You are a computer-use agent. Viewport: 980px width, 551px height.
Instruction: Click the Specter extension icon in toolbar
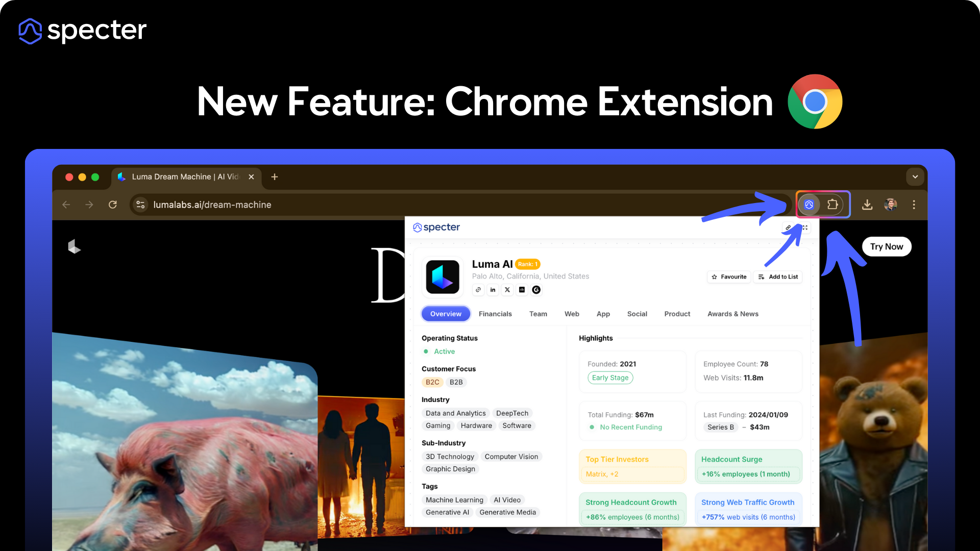(809, 205)
